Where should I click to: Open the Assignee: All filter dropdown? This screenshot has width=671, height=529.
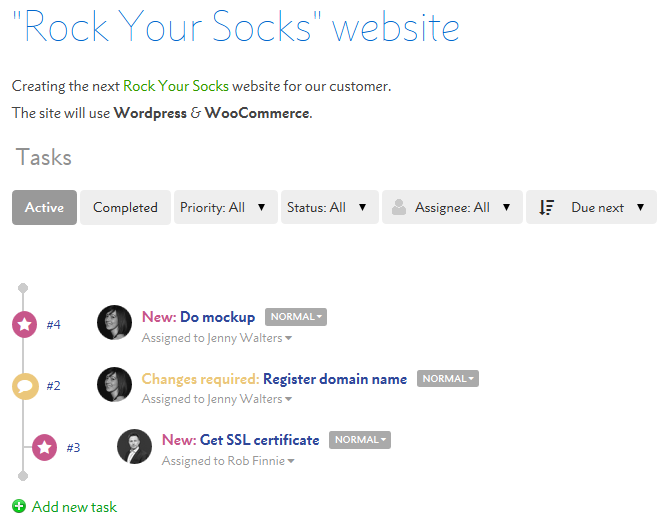[x=452, y=208]
